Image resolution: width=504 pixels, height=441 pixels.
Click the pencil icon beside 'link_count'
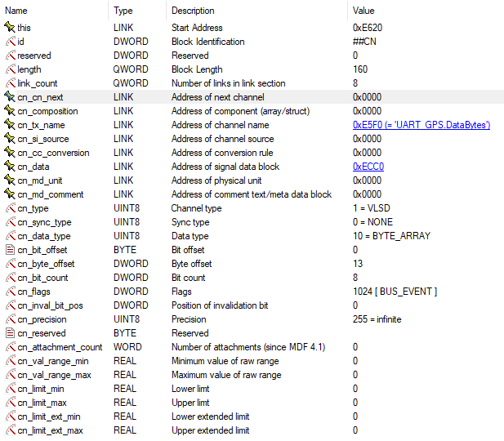pyautogui.click(x=11, y=83)
